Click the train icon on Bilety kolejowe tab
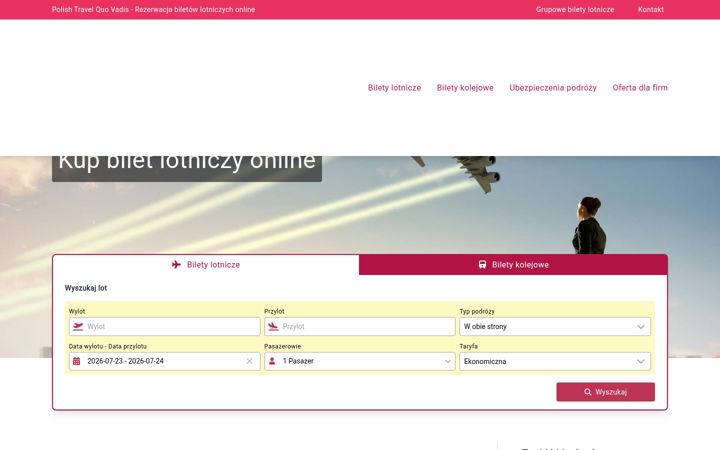This screenshot has height=450, width=720. click(x=482, y=264)
